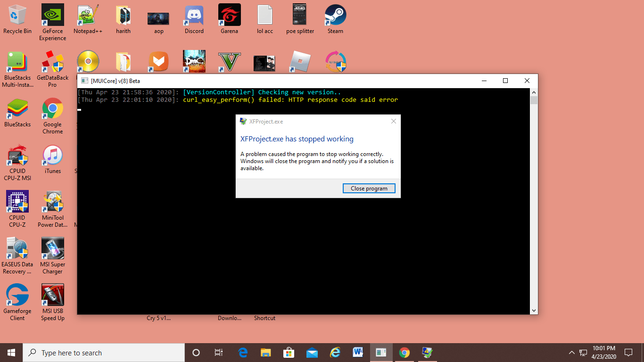Click the VersionController Checking new version line

click(262, 92)
